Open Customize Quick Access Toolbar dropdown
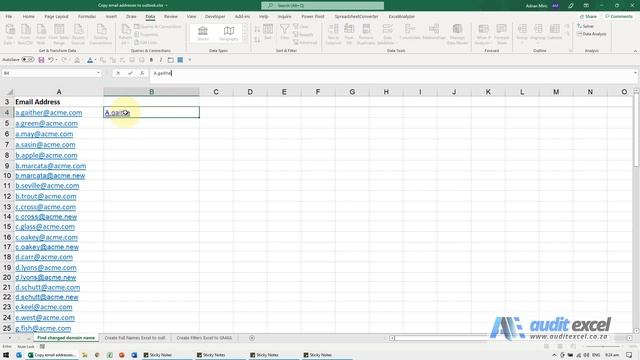 click(x=190, y=60)
